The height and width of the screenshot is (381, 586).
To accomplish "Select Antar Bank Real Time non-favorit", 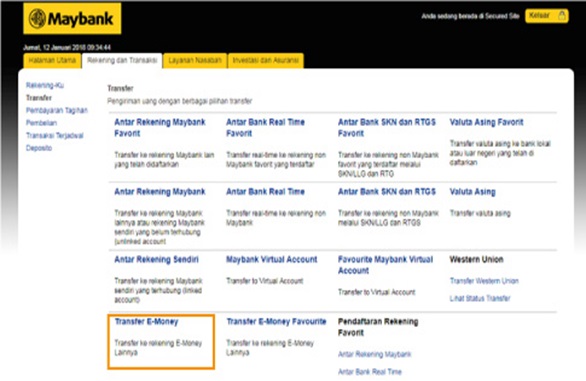I will pos(265,192).
